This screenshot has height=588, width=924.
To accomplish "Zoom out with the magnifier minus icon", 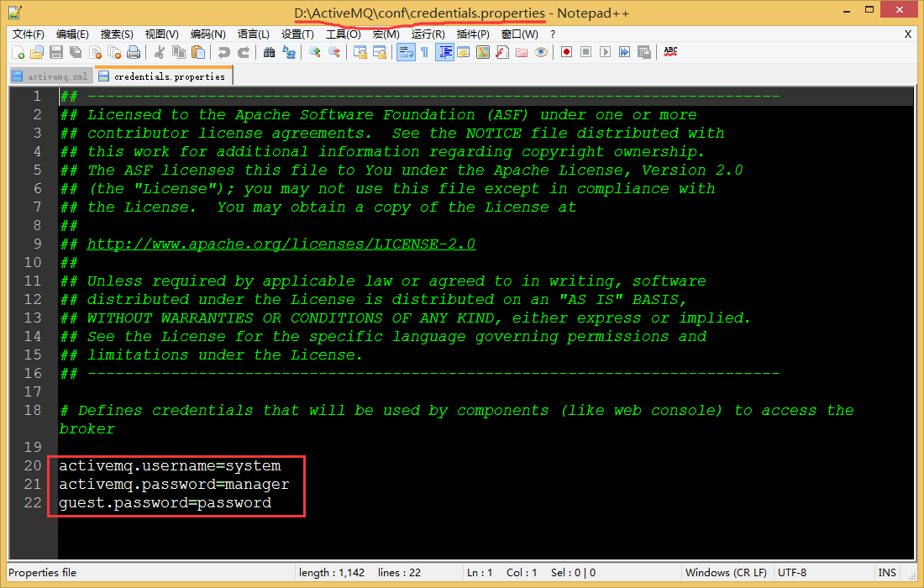I will point(334,52).
